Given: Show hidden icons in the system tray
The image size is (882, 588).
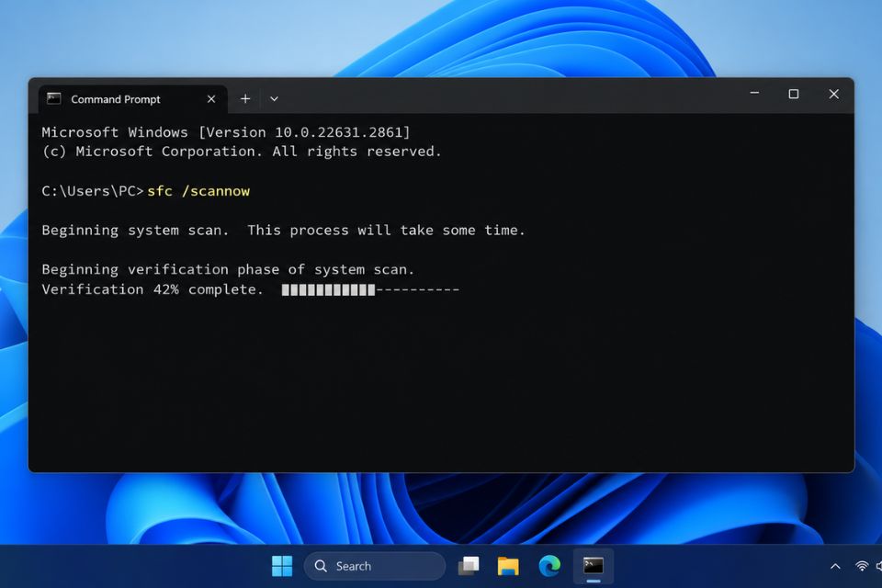Looking at the screenshot, I should point(835,566).
